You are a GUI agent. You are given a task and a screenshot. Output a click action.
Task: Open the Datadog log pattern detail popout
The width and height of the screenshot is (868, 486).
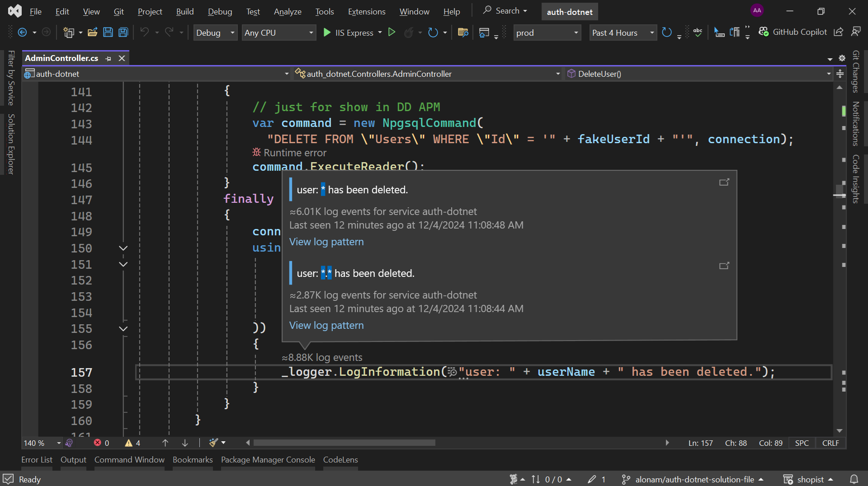(723, 182)
